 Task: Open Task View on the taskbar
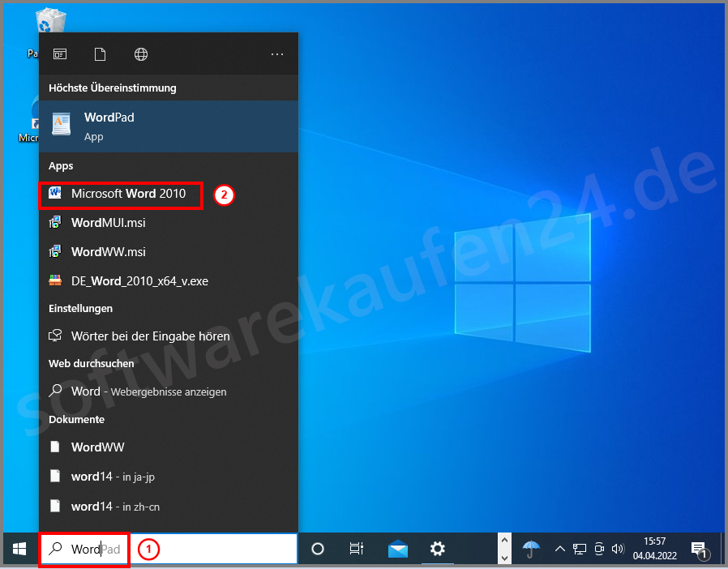coord(357,549)
